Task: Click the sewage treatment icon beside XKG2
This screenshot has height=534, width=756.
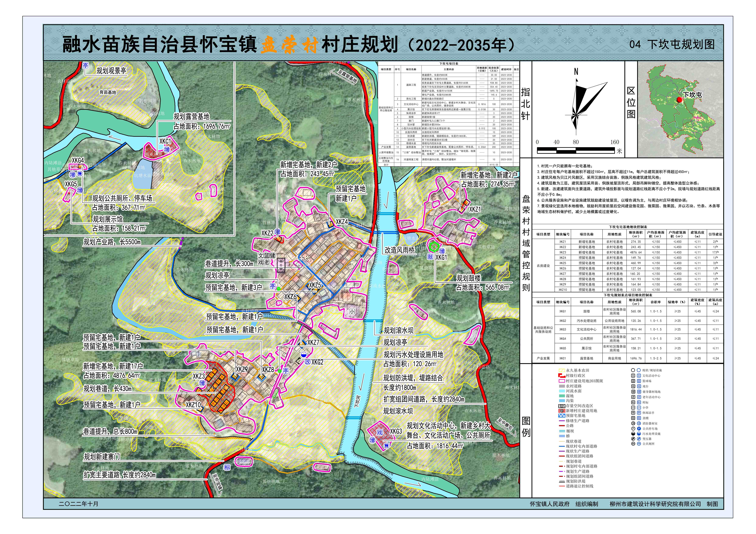Action: click(304, 355)
